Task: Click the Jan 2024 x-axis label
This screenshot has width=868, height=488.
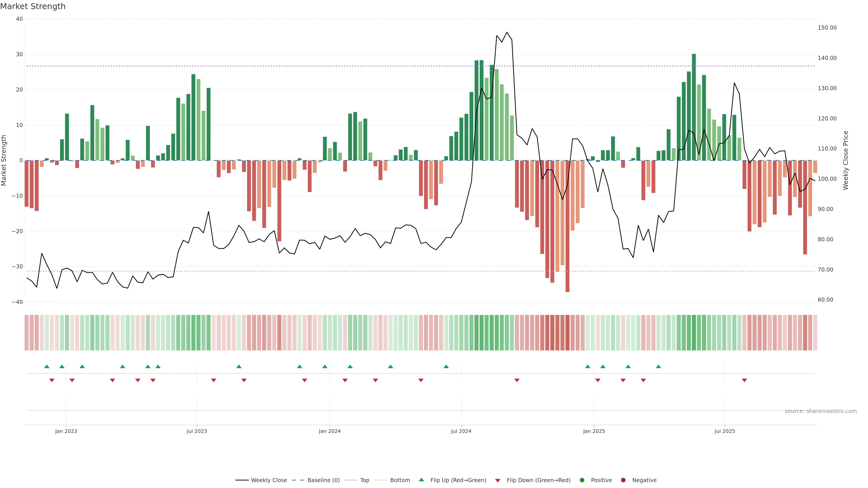Action: [330, 431]
